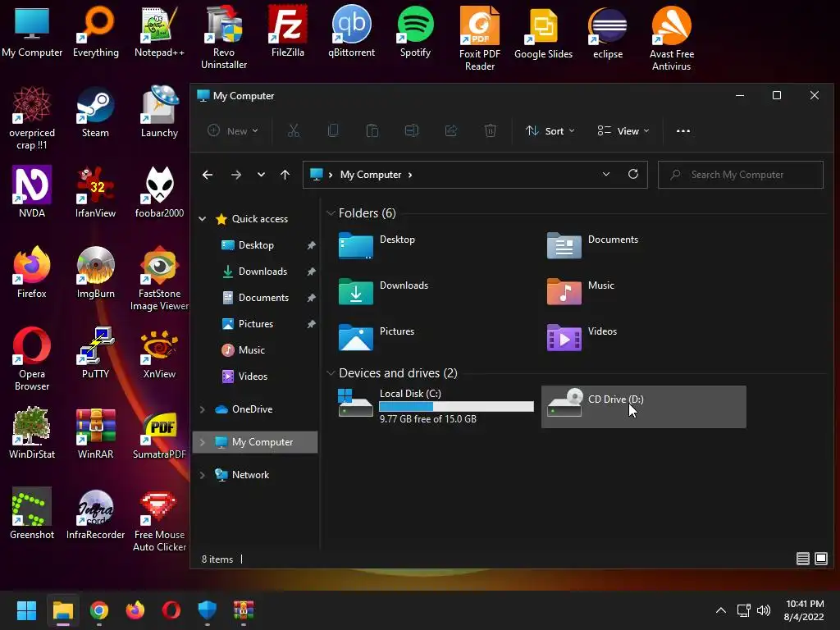
Task: Expand the OneDrive tree node
Action: [x=203, y=409]
